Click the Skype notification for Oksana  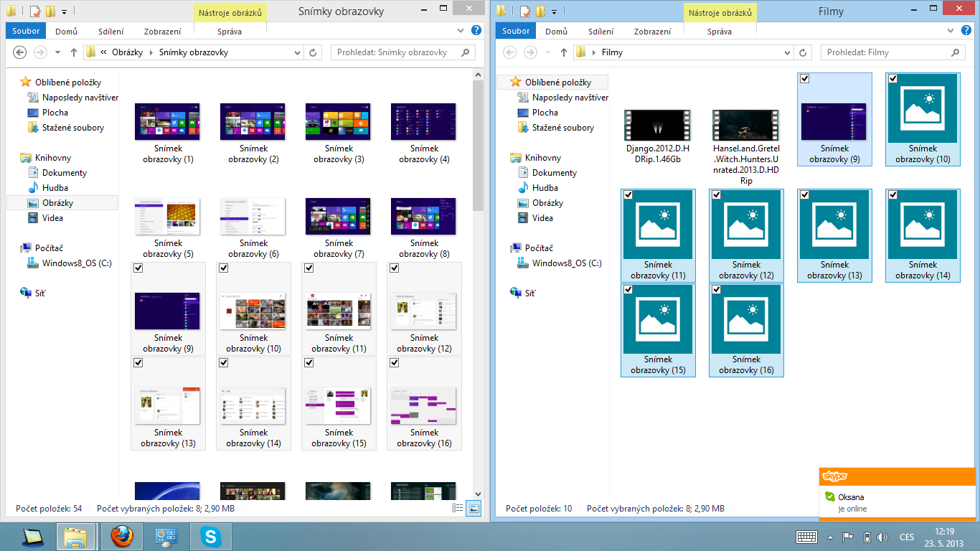897,501
